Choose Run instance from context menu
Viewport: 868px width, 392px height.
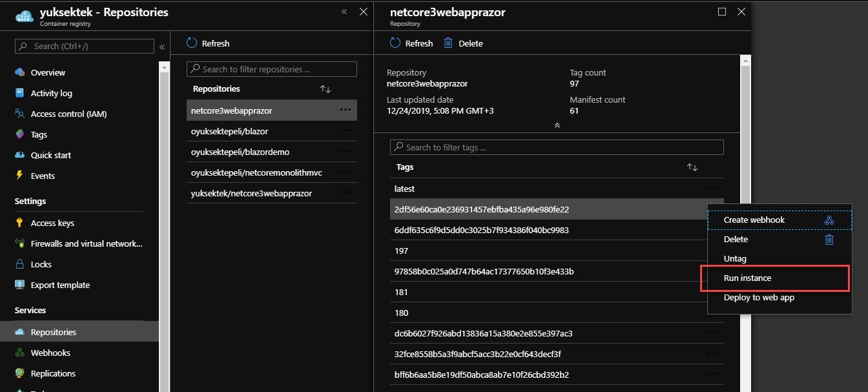780,278
